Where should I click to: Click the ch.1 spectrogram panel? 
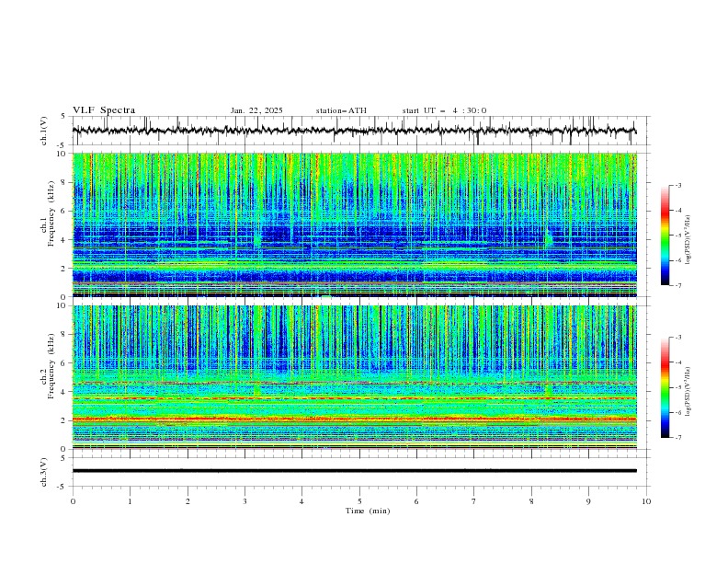coord(355,224)
